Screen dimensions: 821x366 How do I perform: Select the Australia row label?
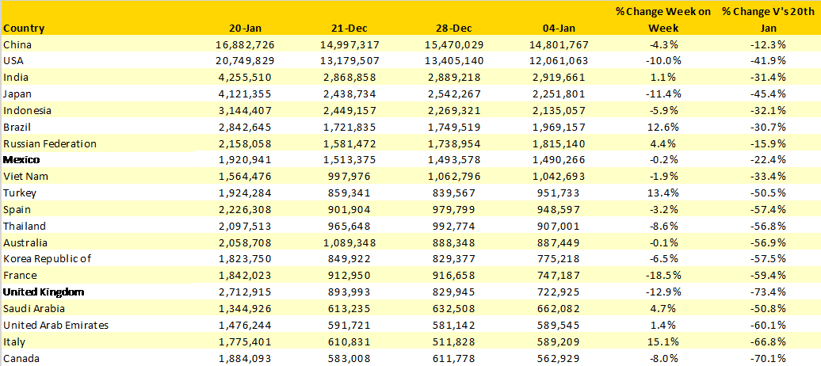25,243
